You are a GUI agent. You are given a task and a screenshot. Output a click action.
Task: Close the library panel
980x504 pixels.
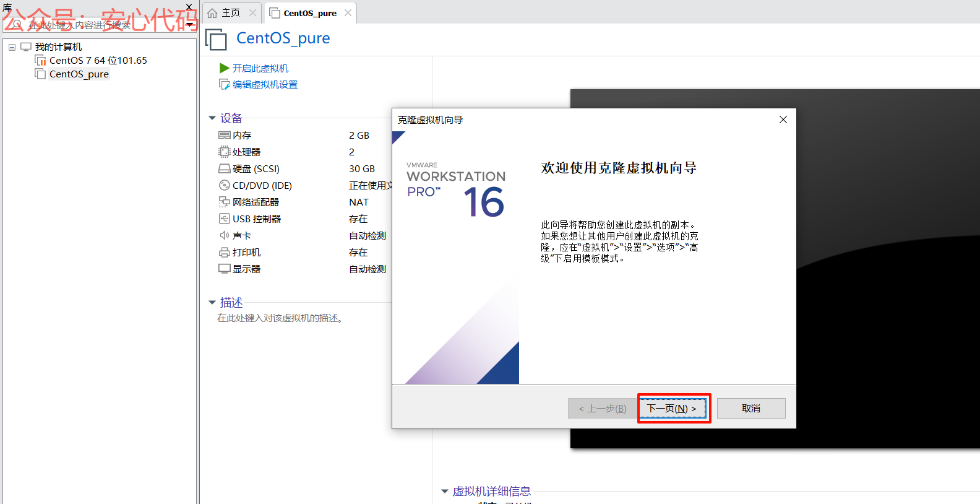point(189,7)
